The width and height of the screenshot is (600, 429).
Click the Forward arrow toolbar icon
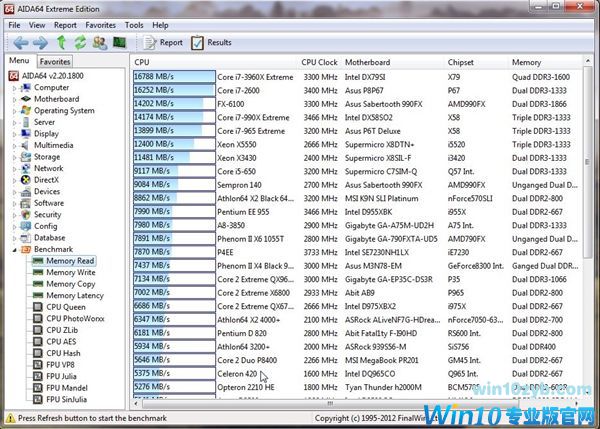point(40,43)
